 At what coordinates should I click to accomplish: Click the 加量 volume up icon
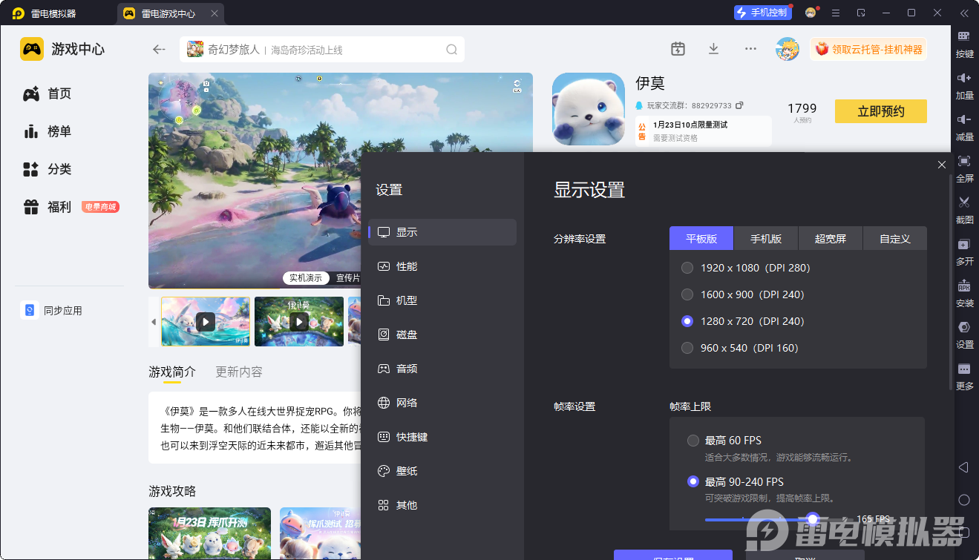pyautogui.click(x=964, y=78)
